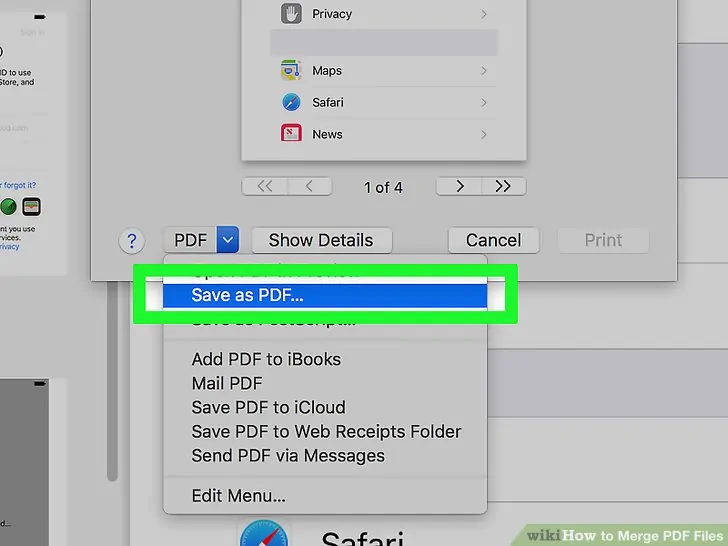Expand the News row chevron

484,135
